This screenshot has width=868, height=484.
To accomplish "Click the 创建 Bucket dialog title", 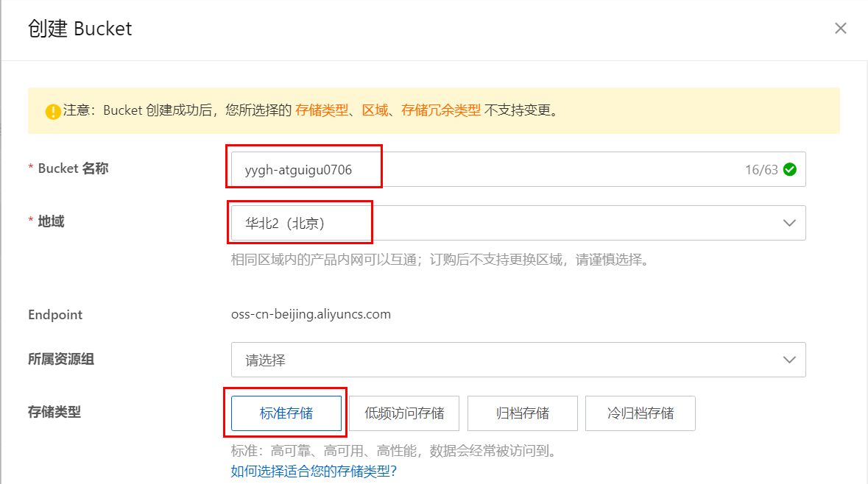I will 80,29.
